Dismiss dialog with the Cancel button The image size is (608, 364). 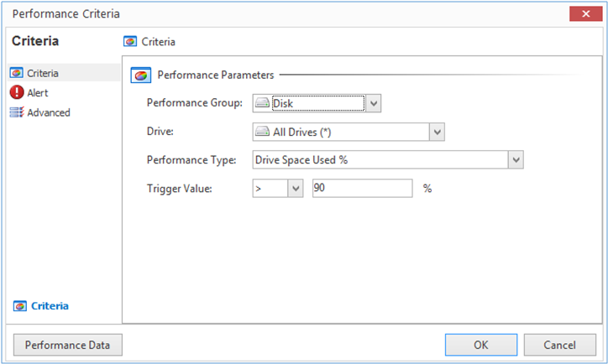559,345
